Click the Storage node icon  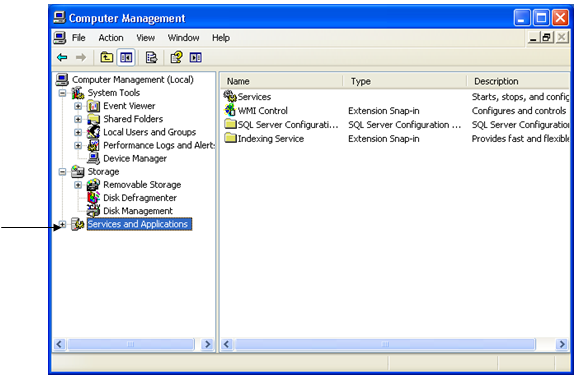(x=78, y=172)
